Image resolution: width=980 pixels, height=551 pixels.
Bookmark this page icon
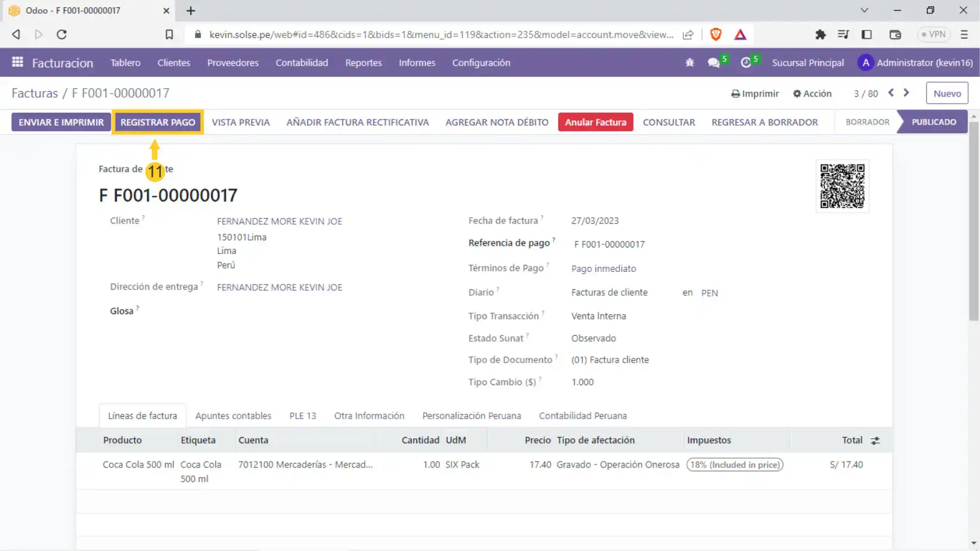pos(169,35)
